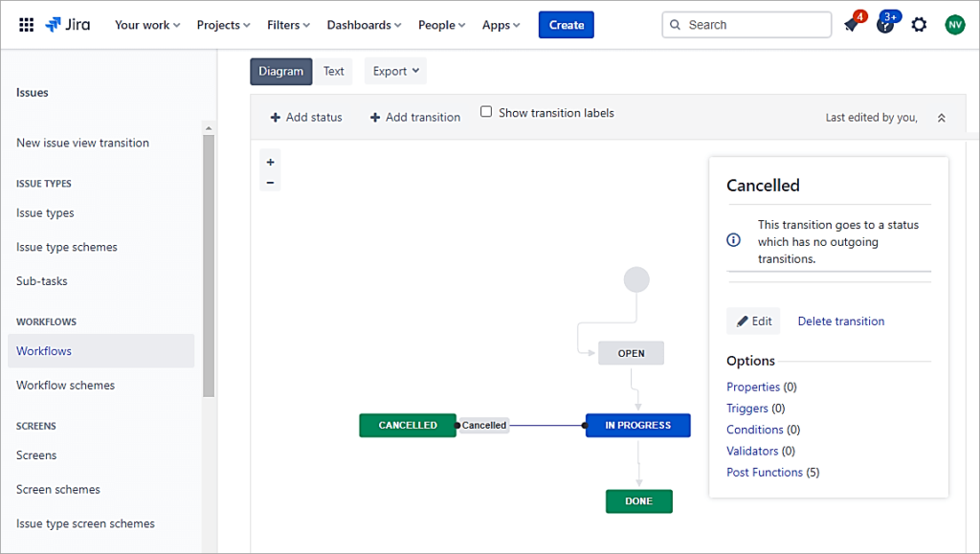Open Post Functions for the Cancelled transition

point(764,472)
